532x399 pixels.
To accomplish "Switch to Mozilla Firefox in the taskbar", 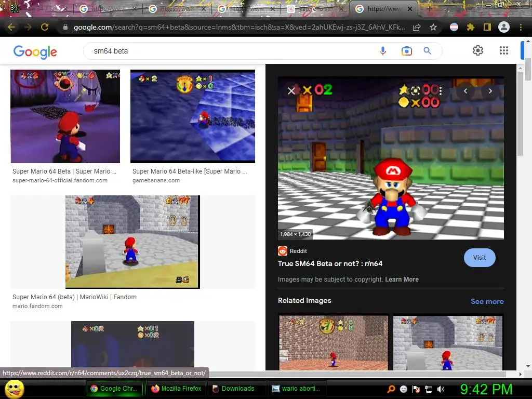I will pos(177,389).
